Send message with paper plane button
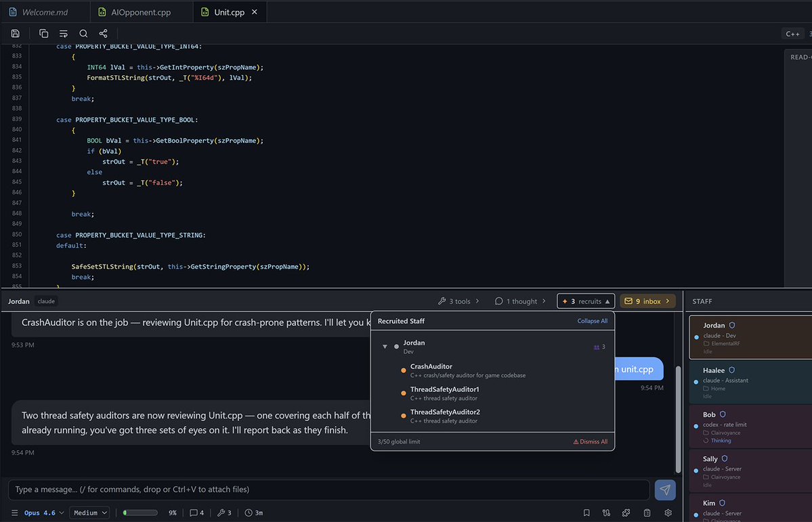This screenshot has width=812, height=522. 665,490
